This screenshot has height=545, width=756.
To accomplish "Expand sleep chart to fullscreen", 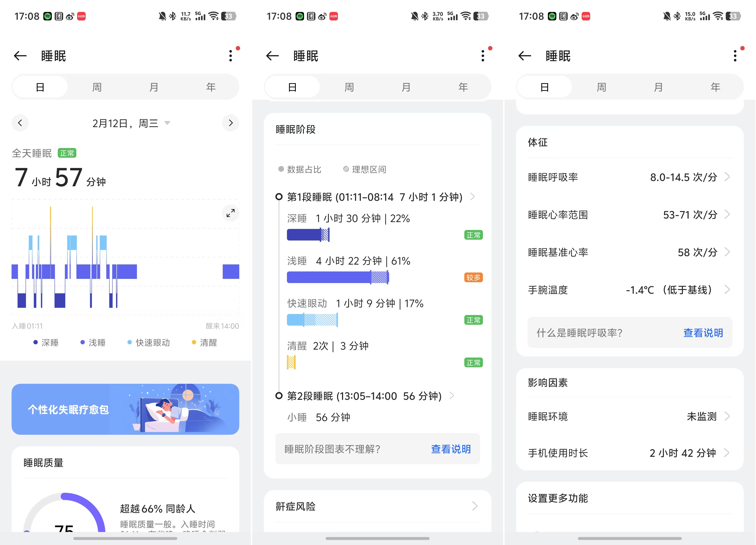I will (230, 213).
